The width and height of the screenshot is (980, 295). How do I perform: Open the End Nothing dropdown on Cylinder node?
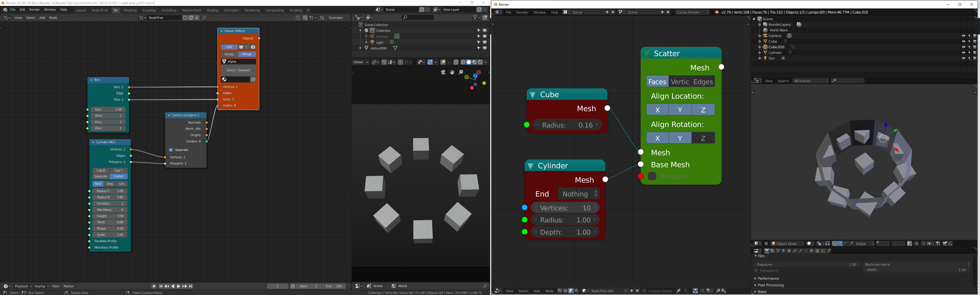coord(579,194)
